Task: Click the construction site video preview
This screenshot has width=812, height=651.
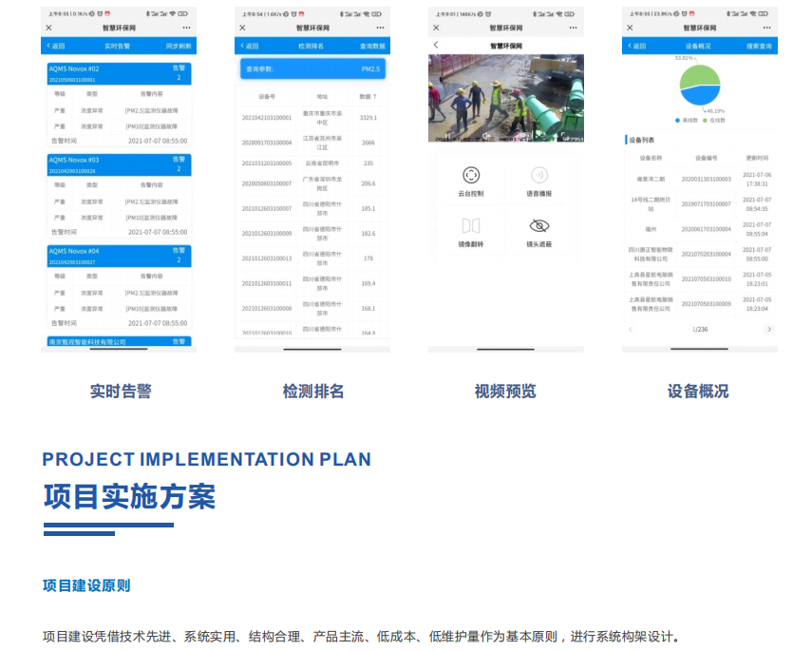Action: [x=505, y=98]
